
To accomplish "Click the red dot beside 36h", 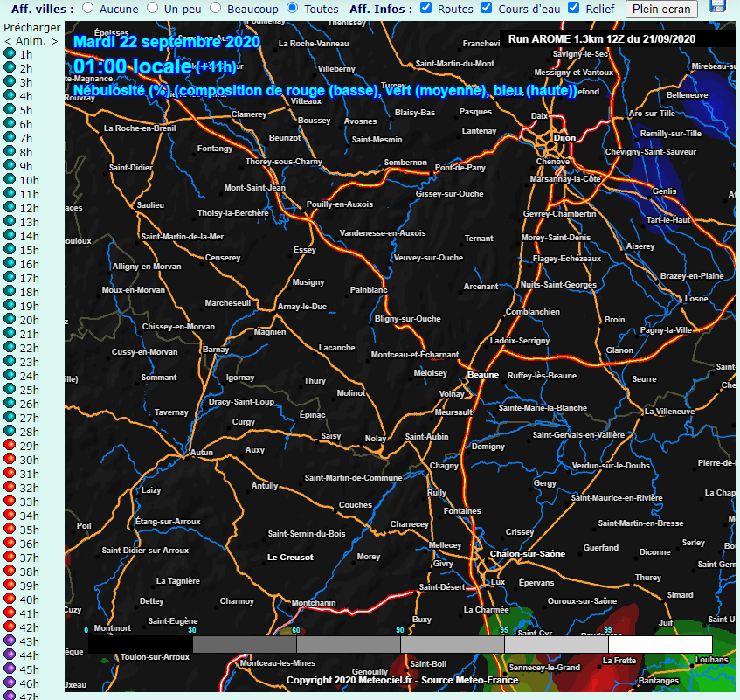I will (10, 544).
